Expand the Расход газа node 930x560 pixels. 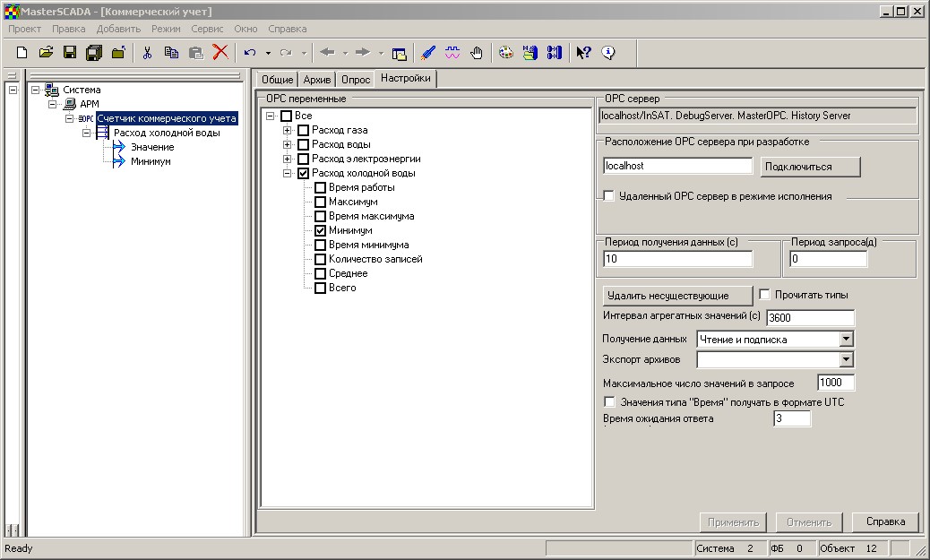287,130
